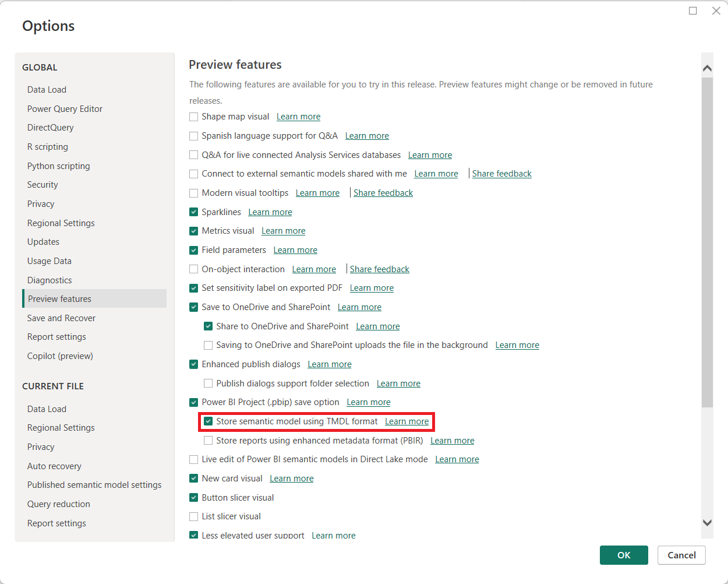Open Save and Recover settings
This screenshot has height=584, width=728.
(x=61, y=318)
